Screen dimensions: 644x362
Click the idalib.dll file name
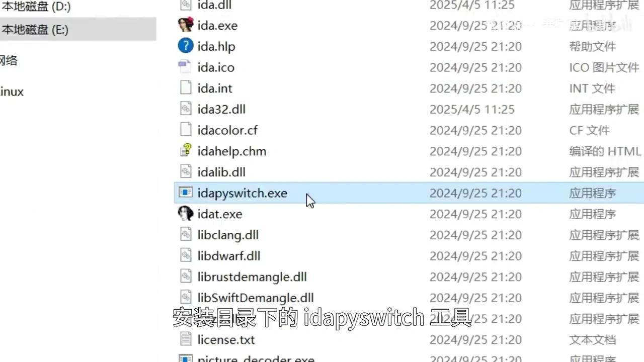[221, 172]
